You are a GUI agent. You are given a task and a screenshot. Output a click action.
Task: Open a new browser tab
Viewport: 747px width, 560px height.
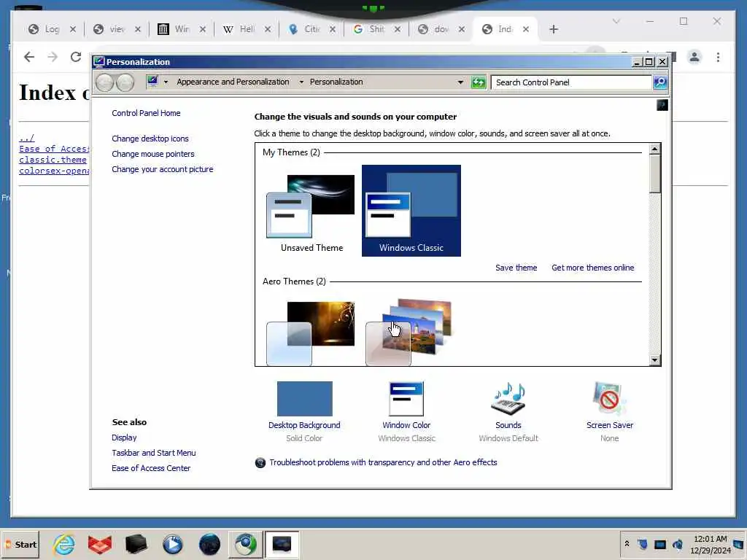point(553,29)
